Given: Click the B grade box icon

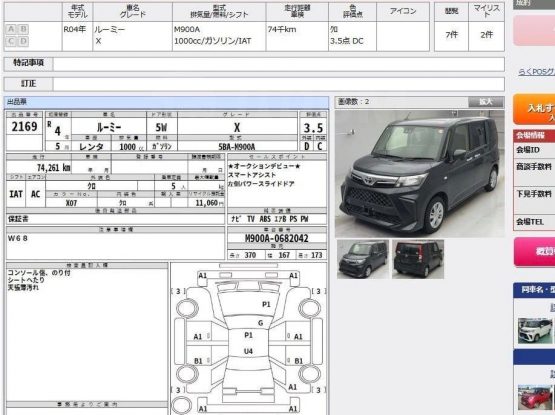Looking at the screenshot, I should (23, 29).
